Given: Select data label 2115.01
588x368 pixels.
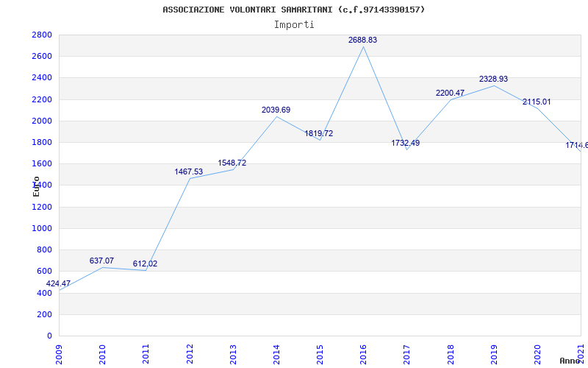Looking at the screenshot, I should pyautogui.click(x=537, y=102).
